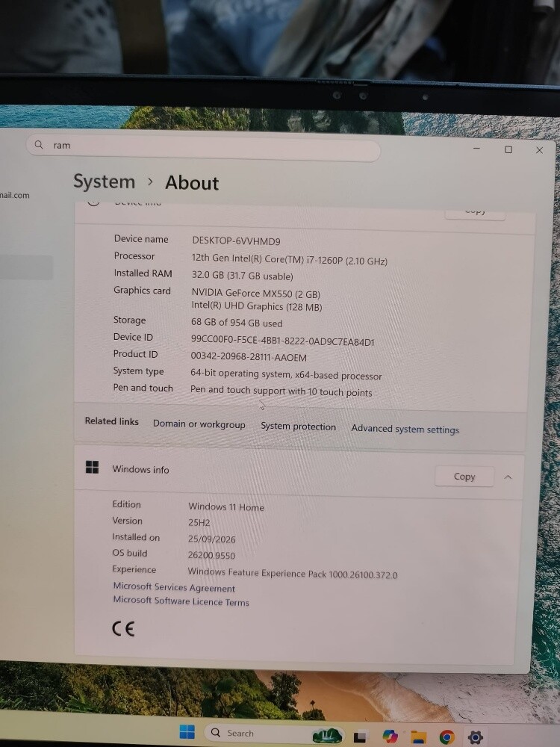Select '68 GB of 954 GB used' storage
The image size is (560, 747).
237,323
